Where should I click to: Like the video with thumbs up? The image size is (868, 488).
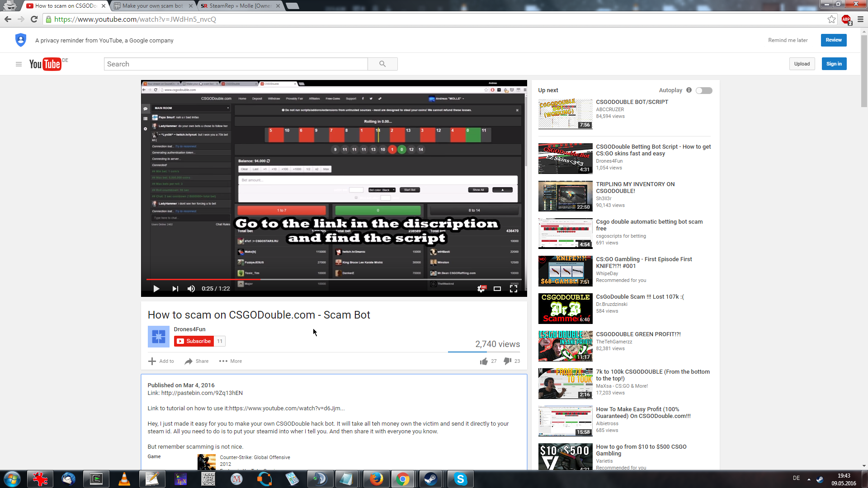[x=484, y=361]
